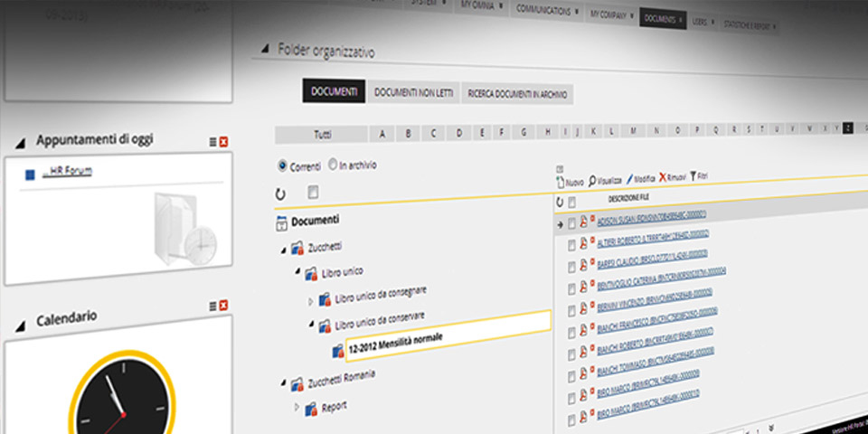
Task: Collapse the Zucchetti tree node
Action: pyautogui.click(x=284, y=250)
